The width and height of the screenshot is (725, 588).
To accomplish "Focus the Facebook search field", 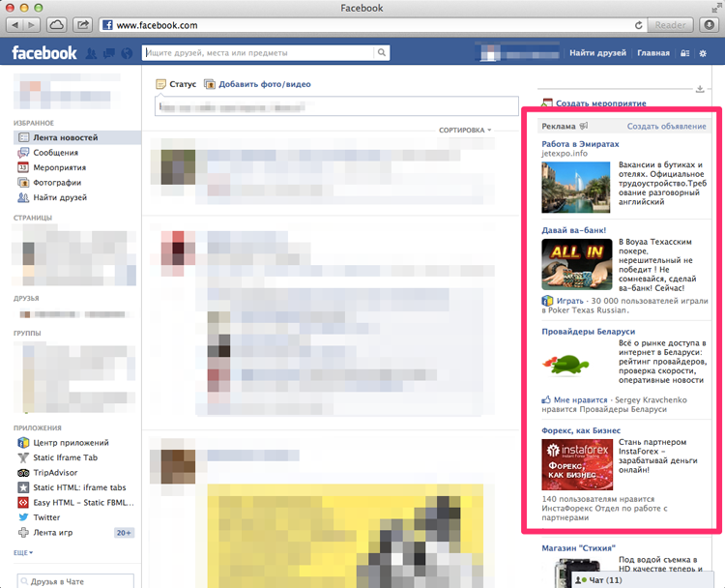I will (259, 53).
